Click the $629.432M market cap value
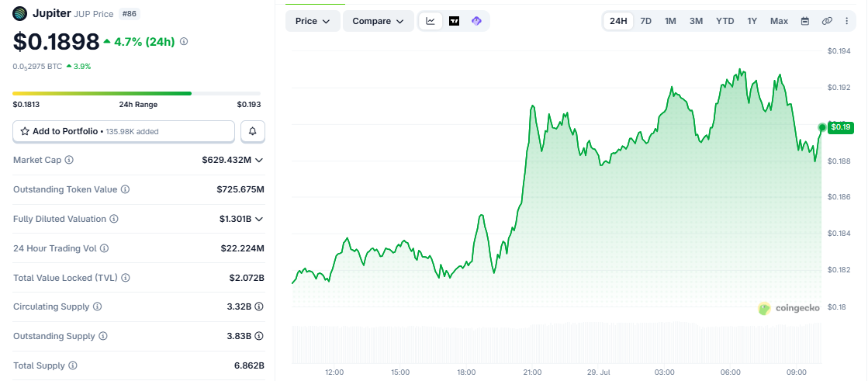This screenshot has width=868, height=381. (227, 160)
